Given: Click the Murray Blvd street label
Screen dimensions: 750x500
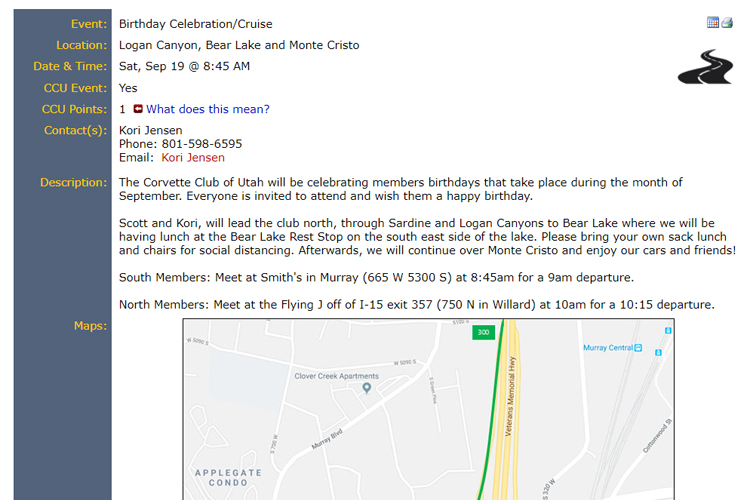Looking at the screenshot, I should click(327, 439).
